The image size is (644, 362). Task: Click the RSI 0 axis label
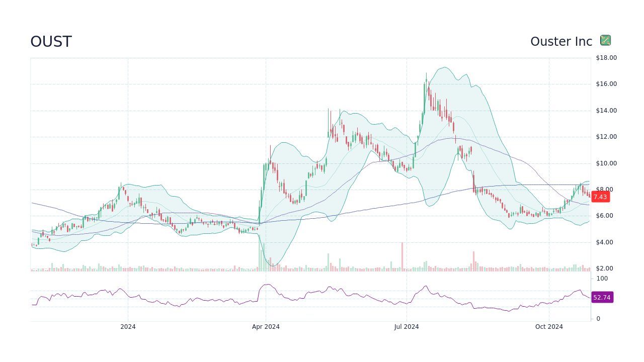[598, 319]
